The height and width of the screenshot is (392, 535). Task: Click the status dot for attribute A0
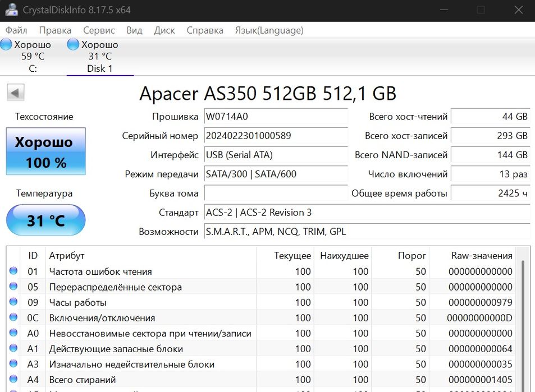coord(13,333)
